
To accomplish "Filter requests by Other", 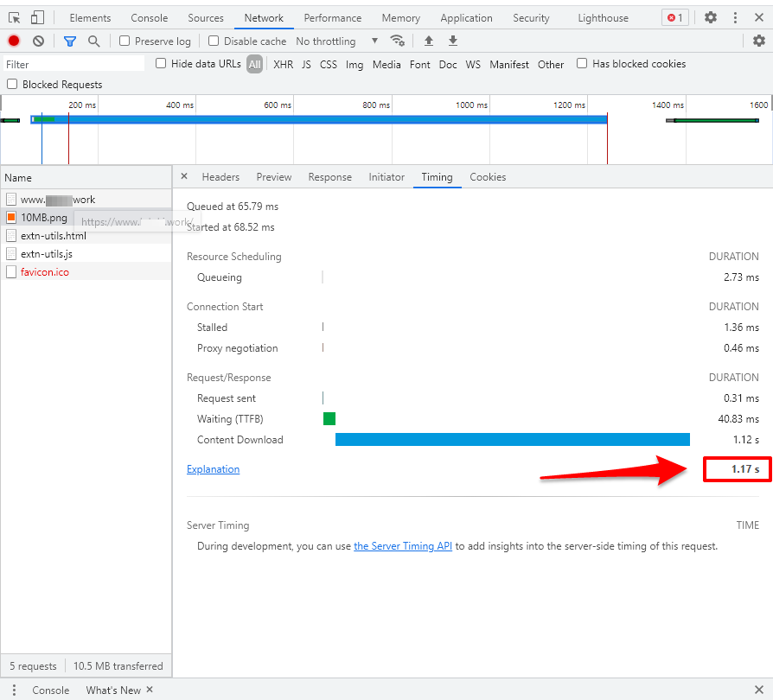I will (x=551, y=65).
